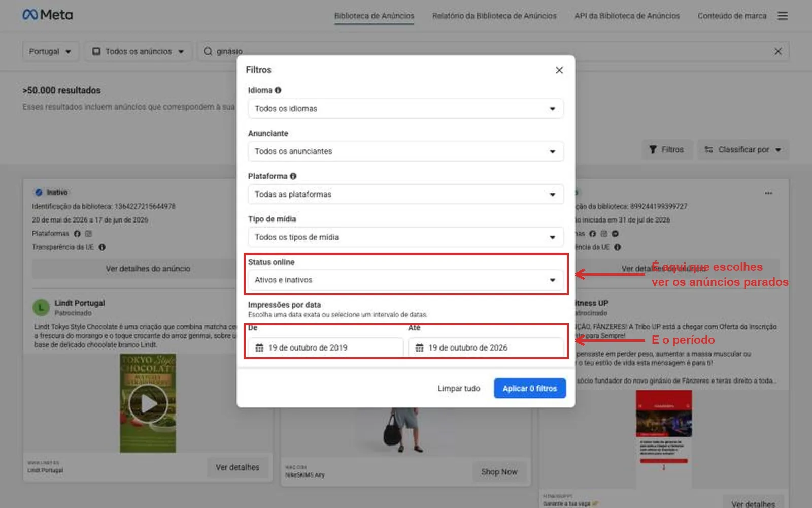Open the Anunciante dropdown
Image resolution: width=812 pixels, height=508 pixels.
click(405, 151)
